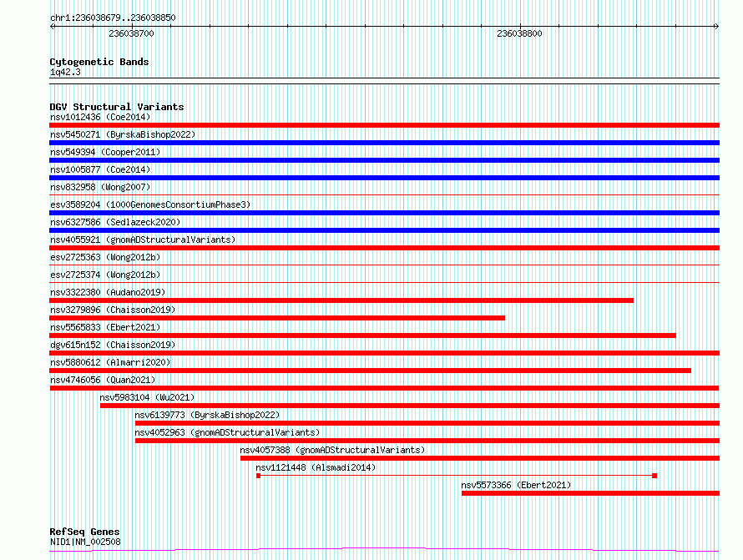
Task: Open the NID1|NM_002508 gene label
Action: pos(85,542)
